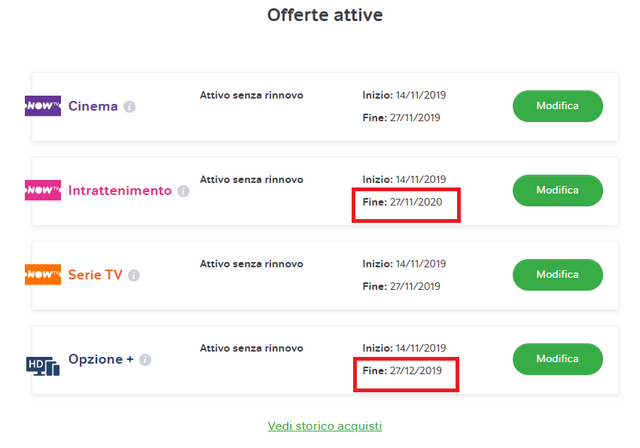Select Modifica on the Opzione + row
This screenshot has width=640, height=448.
pyautogui.click(x=558, y=359)
